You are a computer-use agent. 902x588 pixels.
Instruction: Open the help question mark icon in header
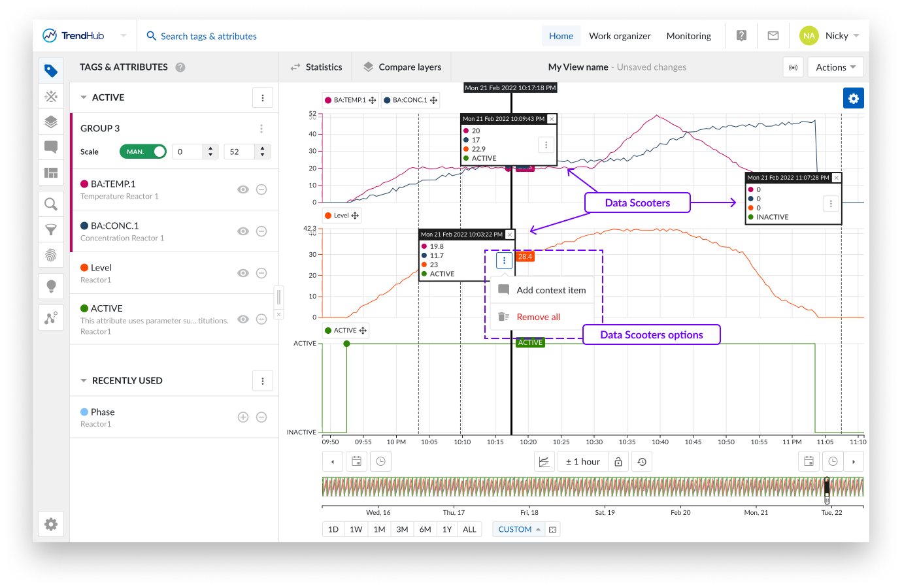pos(741,36)
